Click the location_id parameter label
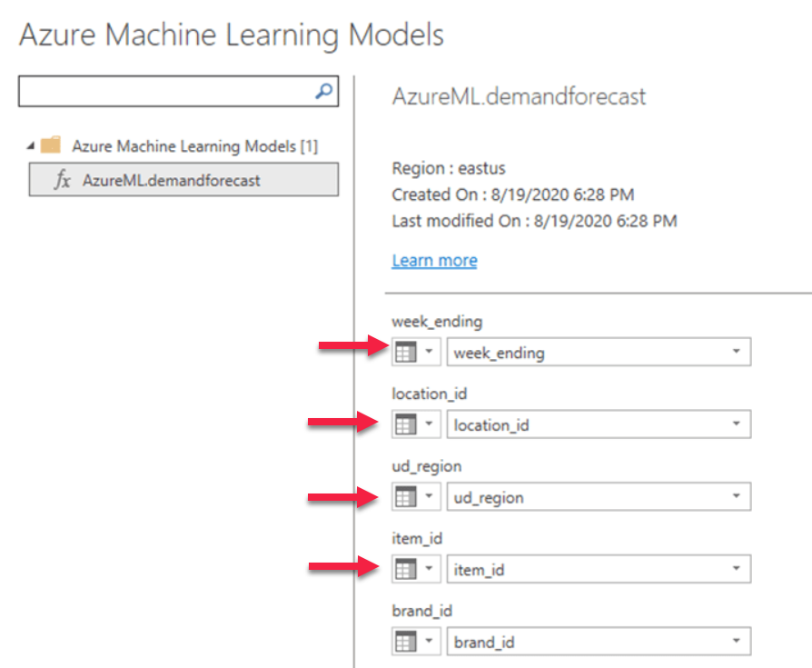Viewport: 812px width, 668px height. [430, 394]
